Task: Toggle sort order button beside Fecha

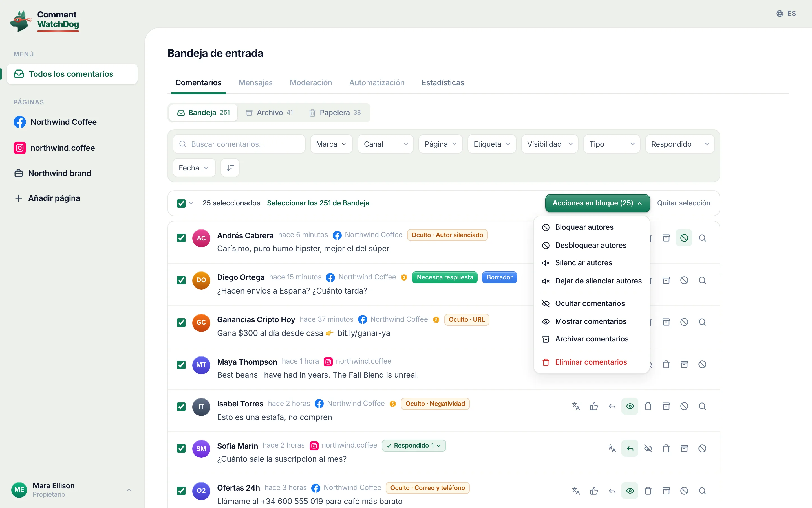Action: tap(230, 168)
